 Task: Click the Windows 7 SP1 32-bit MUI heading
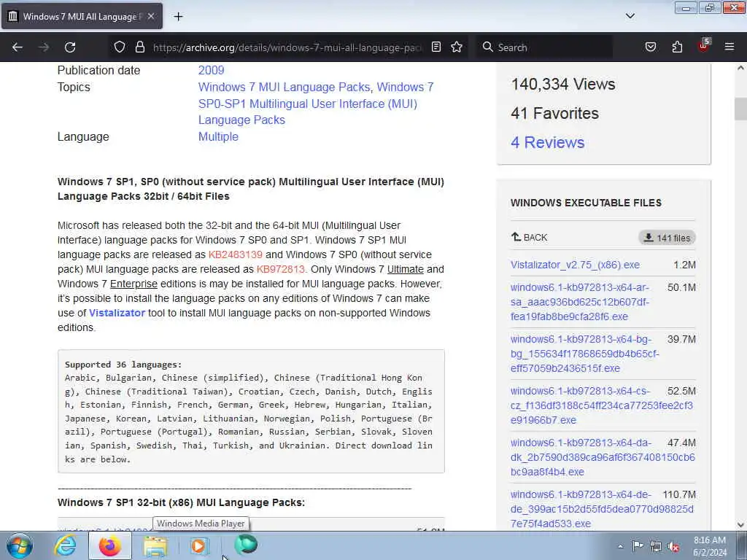(x=181, y=502)
